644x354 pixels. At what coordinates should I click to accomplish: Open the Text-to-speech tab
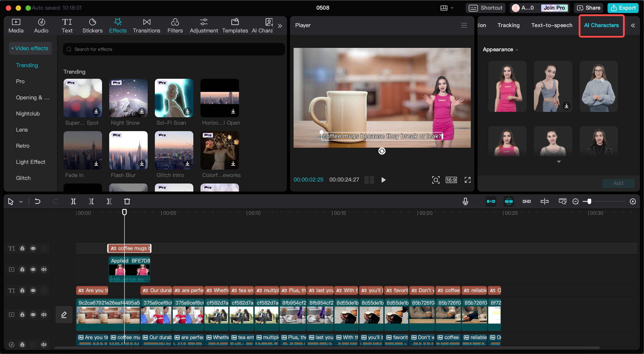click(x=552, y=25)
